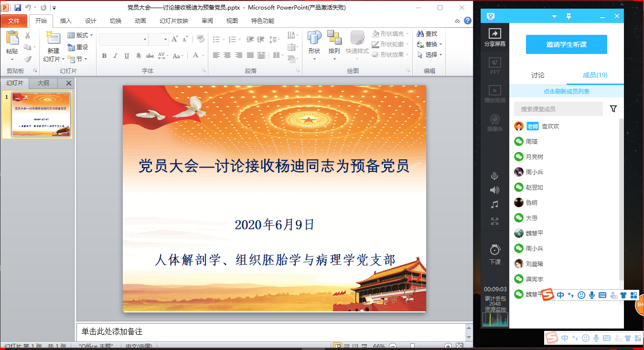This screenshot has width=644, height=350.
Task: Switch to the Insert (插入) ribbon tab
Action: pos(65,21)
